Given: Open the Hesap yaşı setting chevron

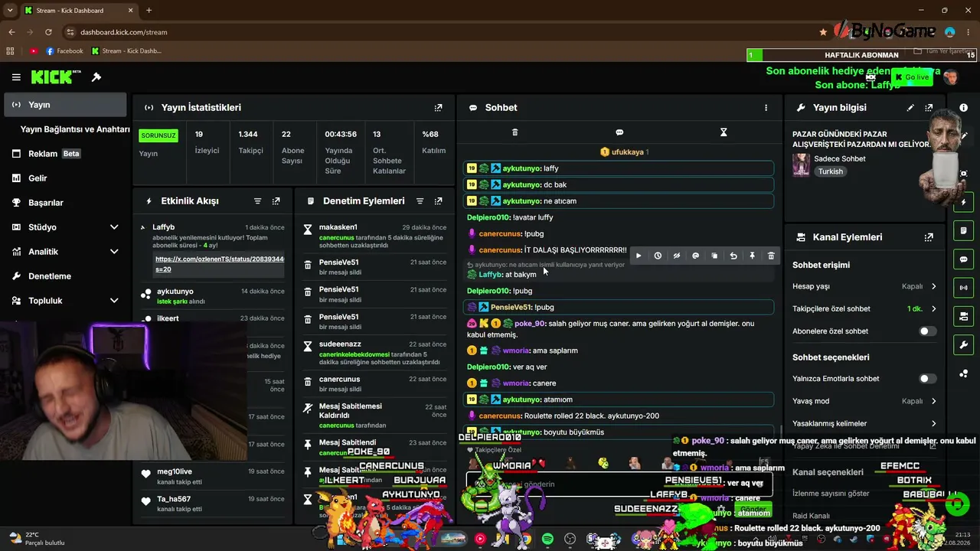Looking at the screenshot, I should click(x=933, y=286).
